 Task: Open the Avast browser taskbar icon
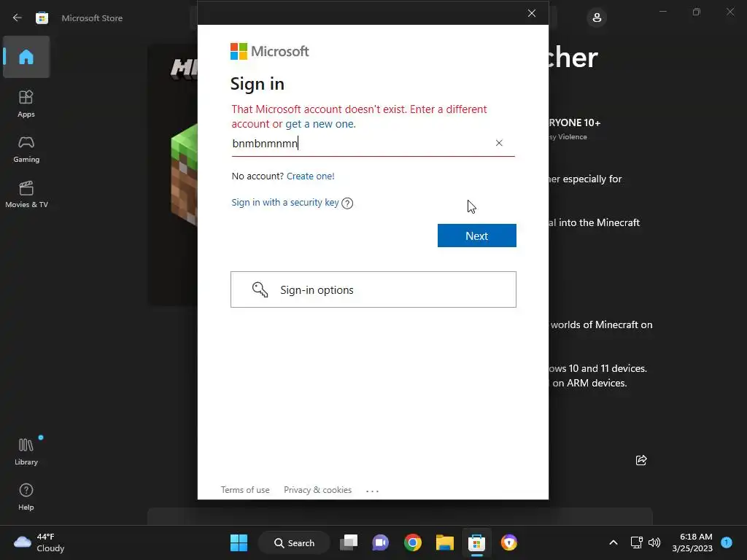508,542
